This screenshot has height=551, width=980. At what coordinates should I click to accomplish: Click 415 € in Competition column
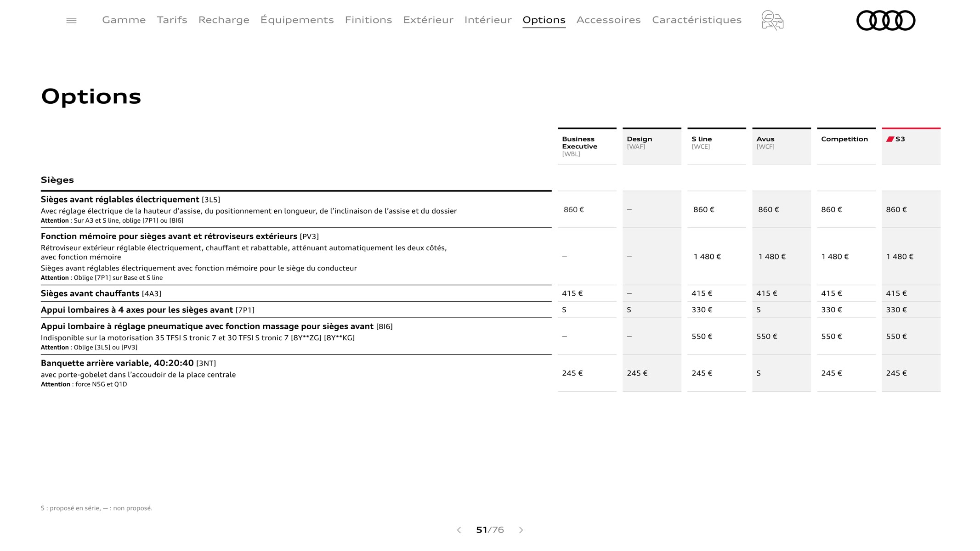[x=832, y=293]
